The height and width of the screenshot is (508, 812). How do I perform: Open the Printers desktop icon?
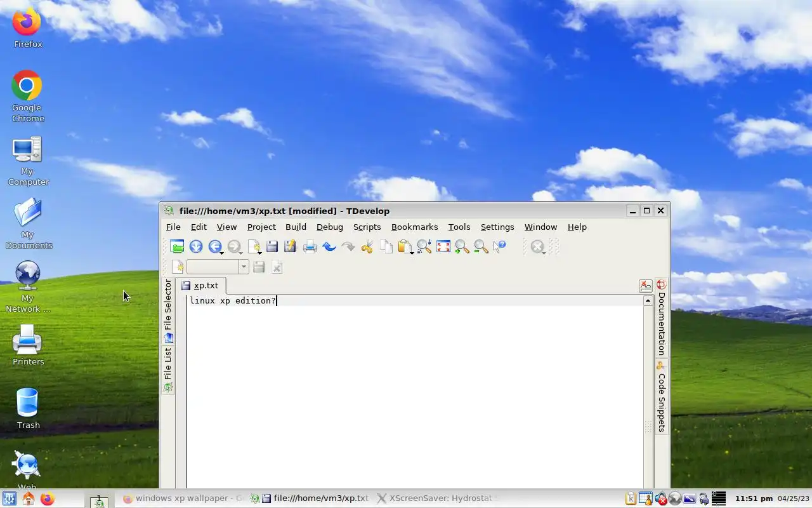point(28,345)
